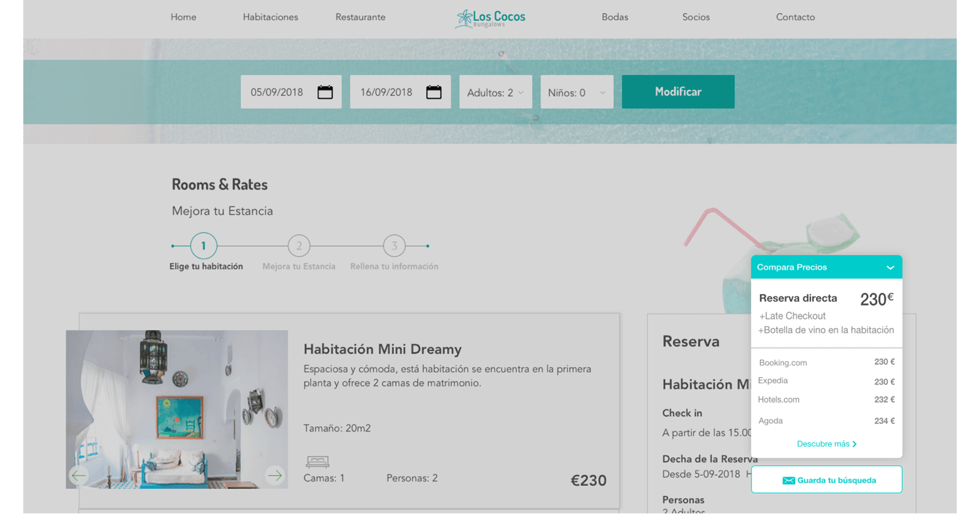The image size is (980, 514).
Task: Click the 05/09/2018 check-in date field
Action: (x=277, y=92)
